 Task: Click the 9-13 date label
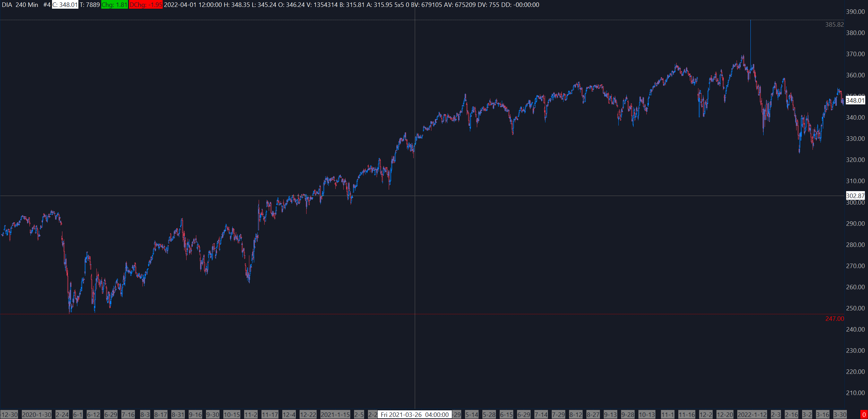[610, 414]
